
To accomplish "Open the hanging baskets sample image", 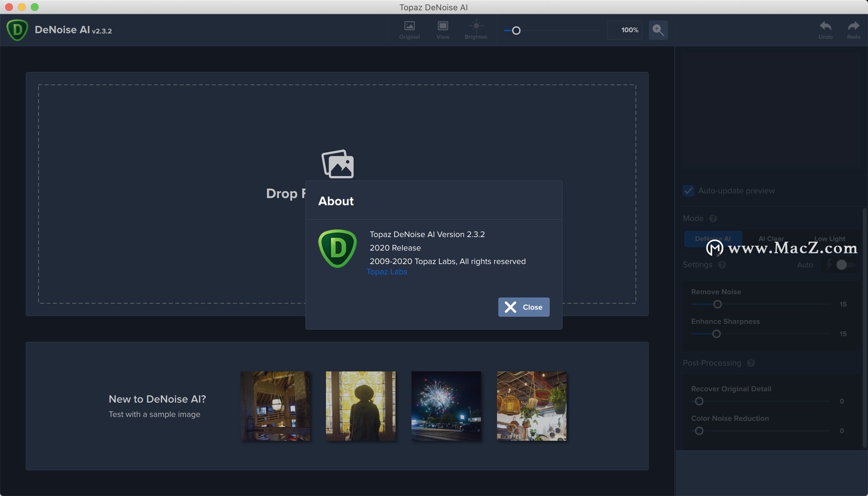I will 532,406.
